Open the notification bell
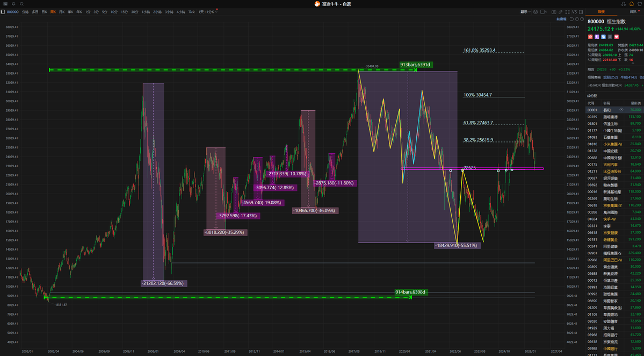Screen dimensions: 644x356 [13, 4]
